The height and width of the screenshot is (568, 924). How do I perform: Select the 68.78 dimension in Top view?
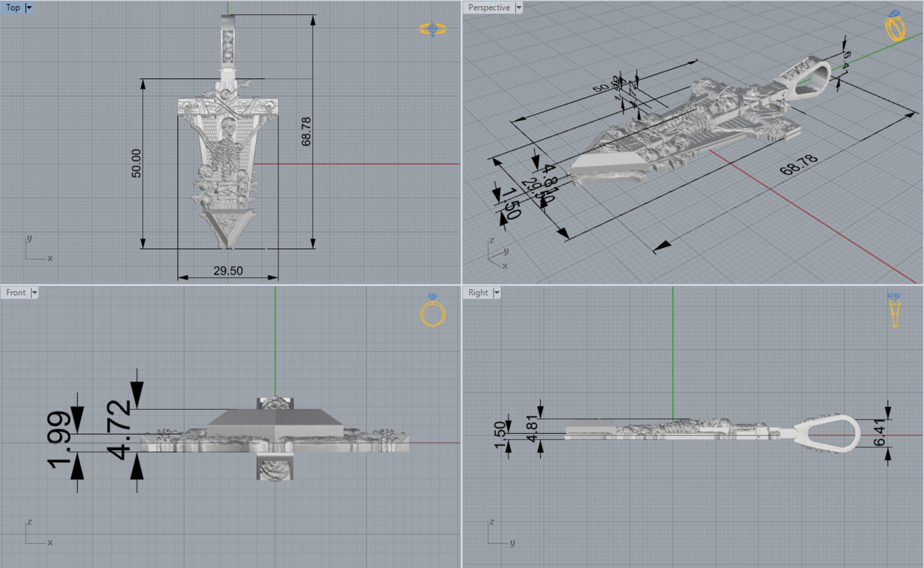tap(306, 132)
